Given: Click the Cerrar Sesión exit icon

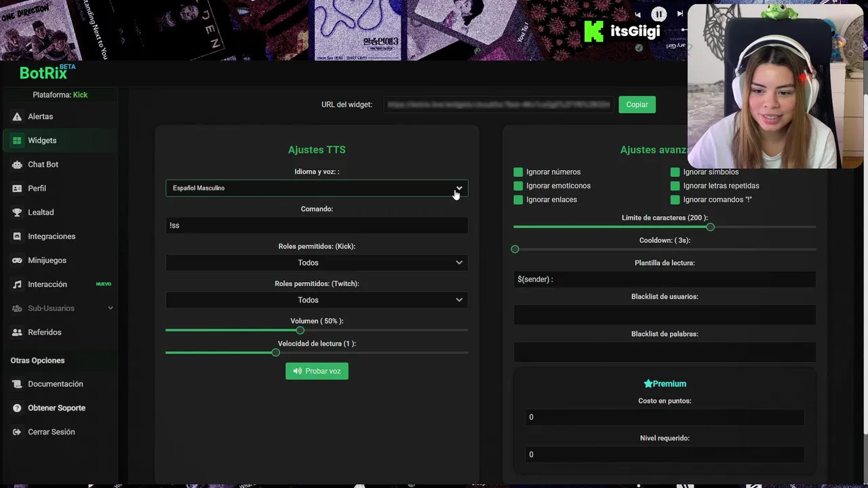Looking at the screenshot, I should point(17,432).
